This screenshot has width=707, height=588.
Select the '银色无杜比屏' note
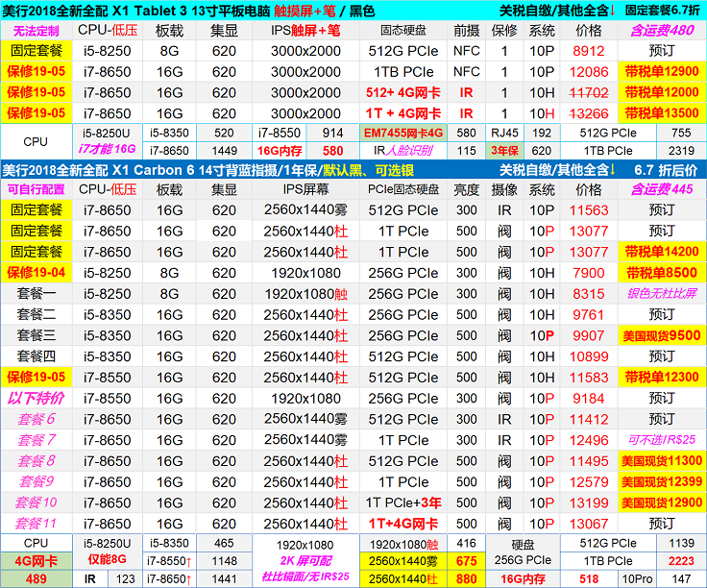click(x=662, y=294)
